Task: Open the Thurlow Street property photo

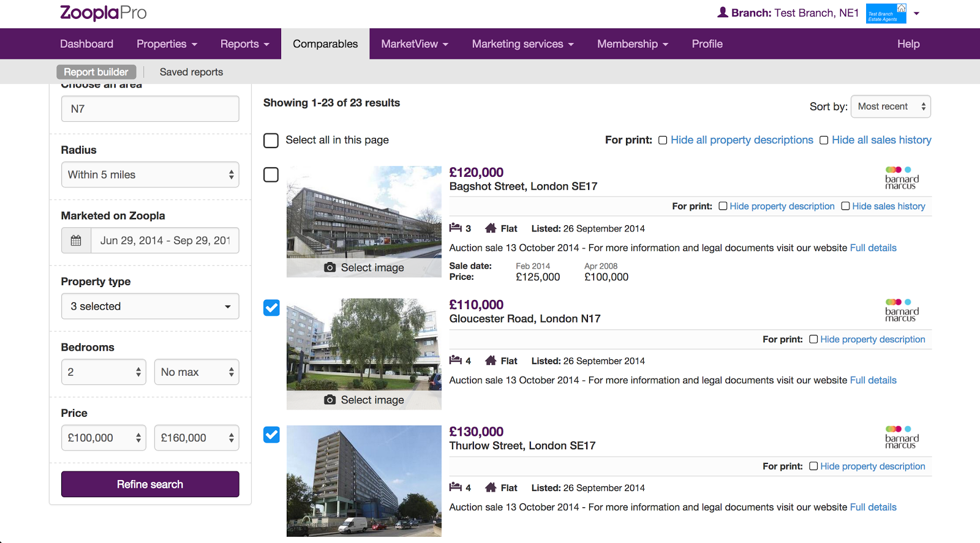Action: click(x=364, y=481)
